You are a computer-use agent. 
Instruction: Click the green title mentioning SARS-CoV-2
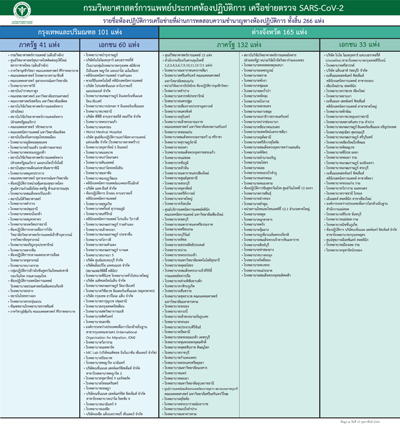pyautogui.click(x=213, y=8)
